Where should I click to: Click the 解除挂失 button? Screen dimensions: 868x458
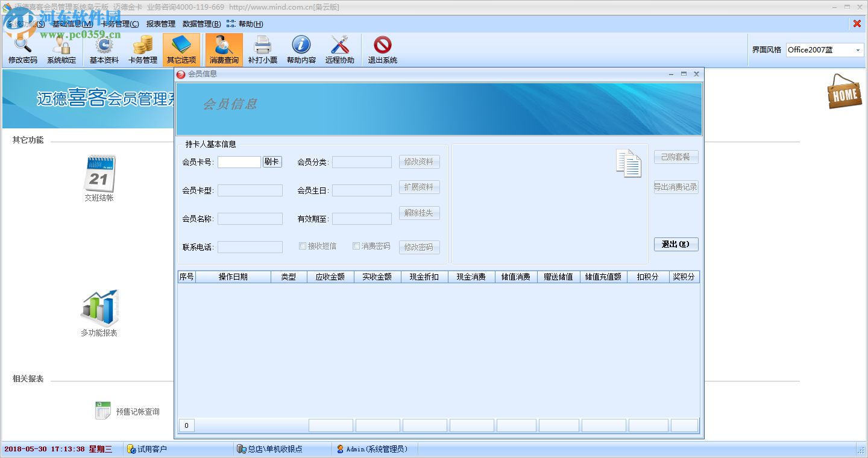click(419, 213)
